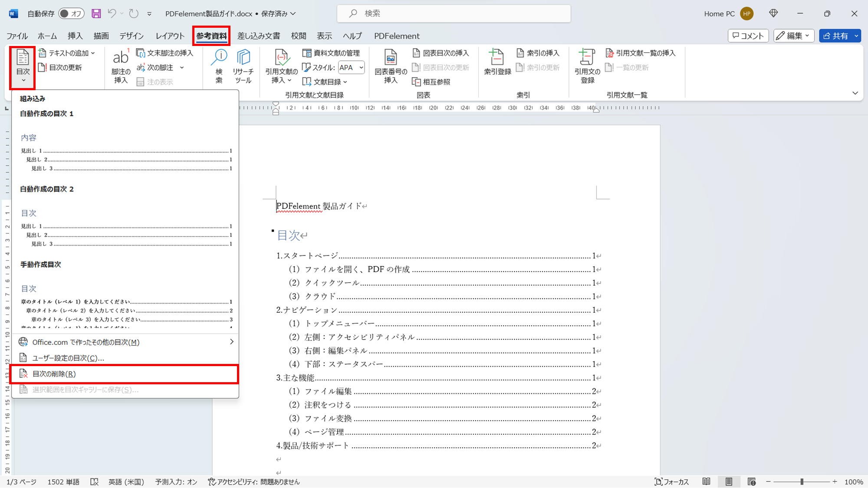Insert a footnote with 脚注の挿入

coord(121,66)
